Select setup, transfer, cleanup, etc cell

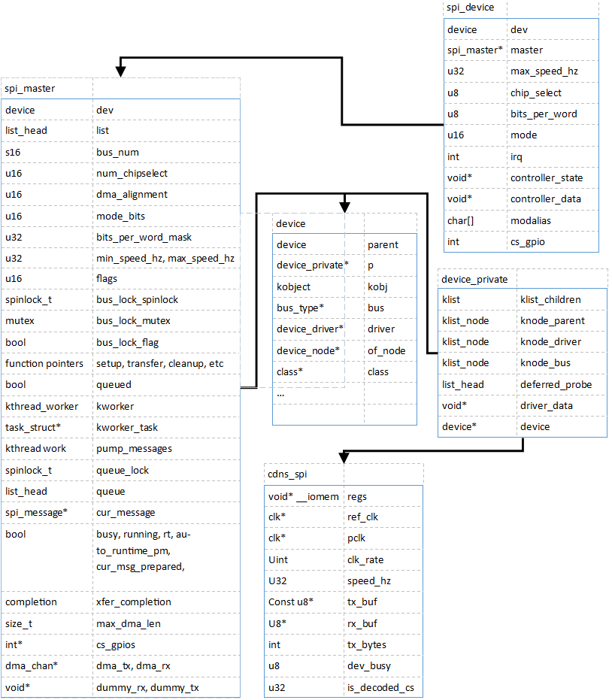(x=160, y=363)
